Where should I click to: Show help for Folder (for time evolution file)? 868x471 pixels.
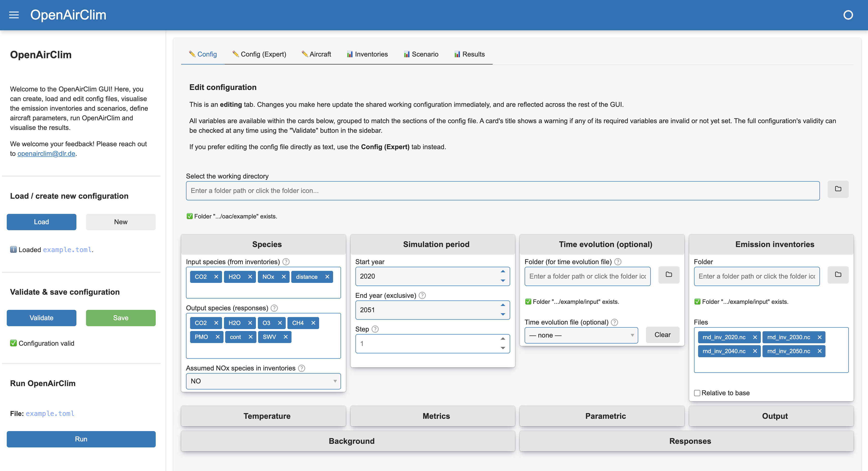click(618, 262)
